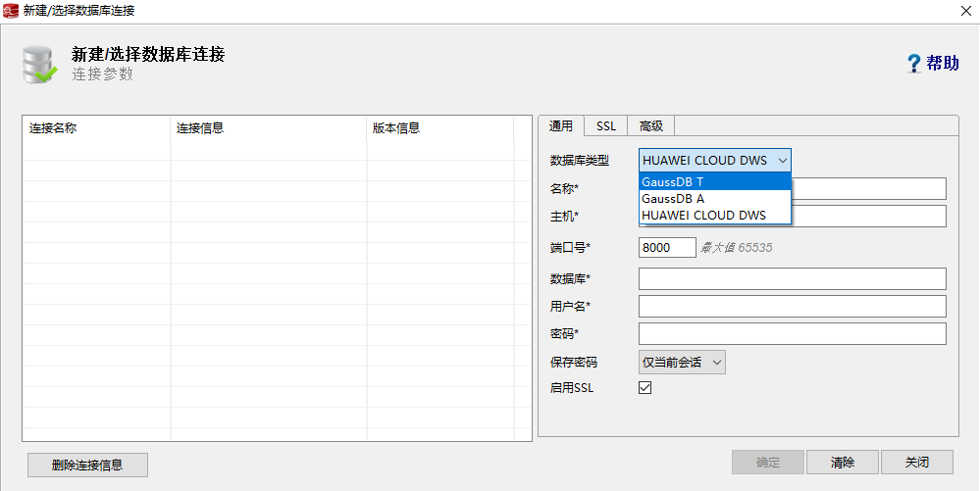Click the app icon in title bar
The height and width of the screenshot is (491, 980).
coord(11,10)
